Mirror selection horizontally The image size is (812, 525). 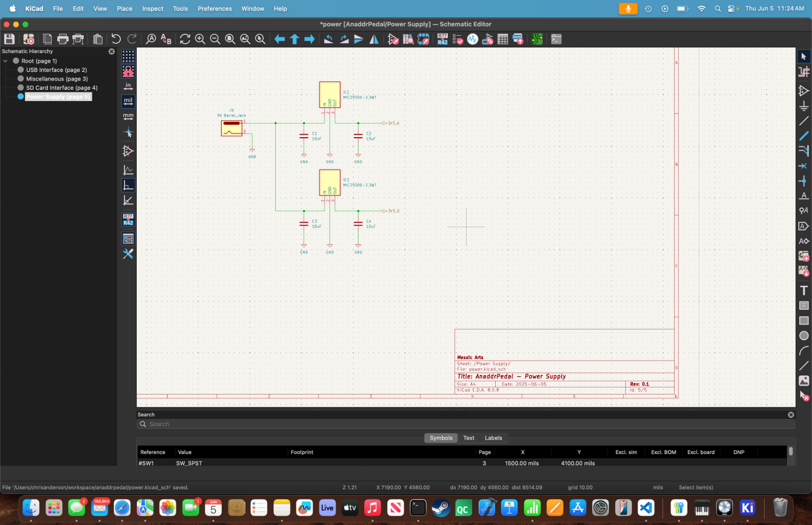(374, 39)
